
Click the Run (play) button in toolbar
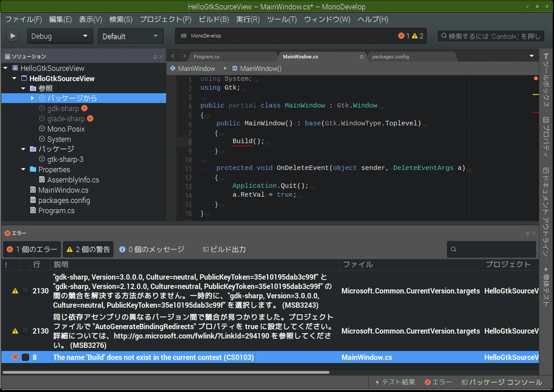coord(12,36)
